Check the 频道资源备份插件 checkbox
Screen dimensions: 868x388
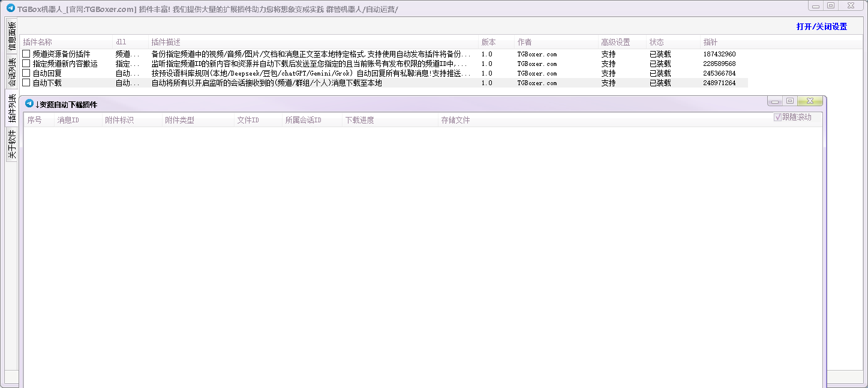[26, 54]
